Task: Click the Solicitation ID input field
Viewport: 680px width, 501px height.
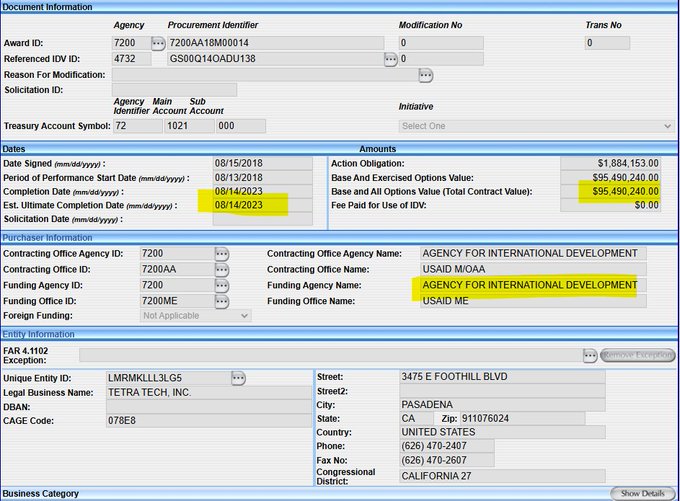Action: [174, 90]
